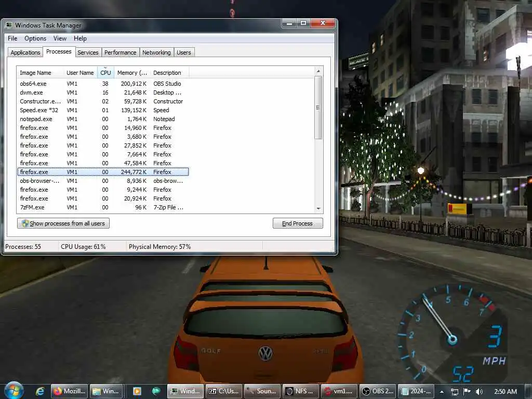Click the CPU Usage: 61% status entry
Image resolution: width=532 pixels, height=399 pixels.
(83, 247)
